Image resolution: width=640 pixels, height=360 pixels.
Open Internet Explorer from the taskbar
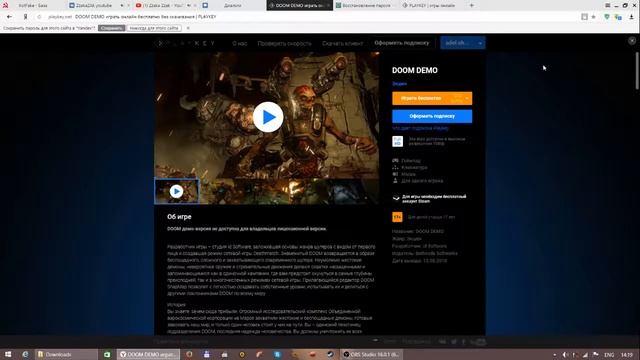pos(26,354)
